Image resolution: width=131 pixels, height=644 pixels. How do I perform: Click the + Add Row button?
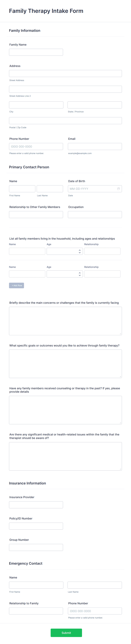tap(16, 285)
